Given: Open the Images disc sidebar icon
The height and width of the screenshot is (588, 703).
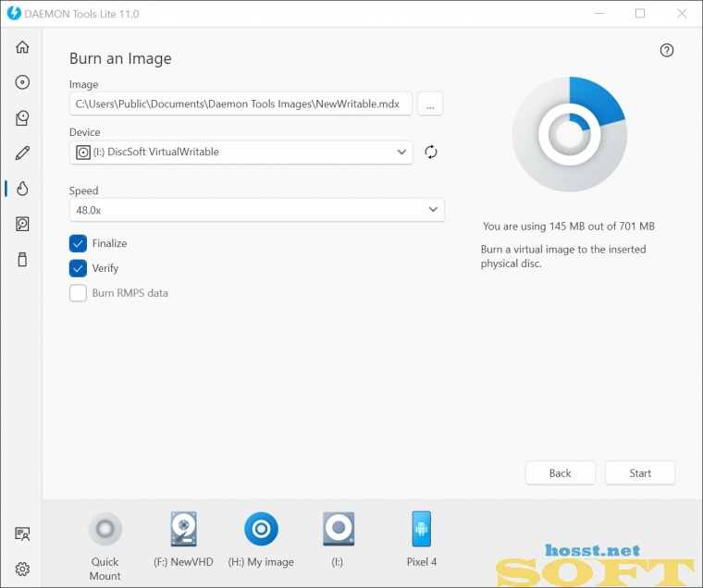Looking at the screenshot, I should pyautogui.click(x=22, y=82).
